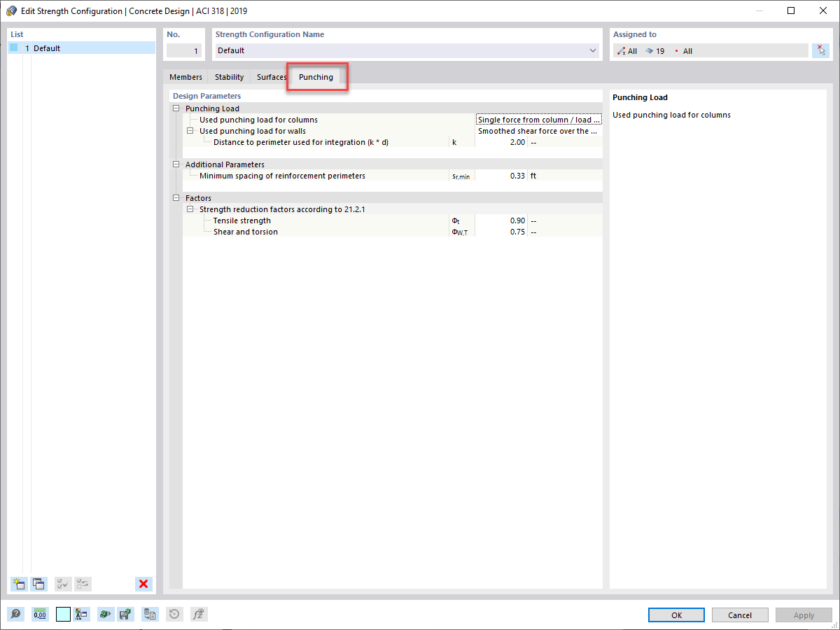Click the Apply button

(x=804, y=615)
